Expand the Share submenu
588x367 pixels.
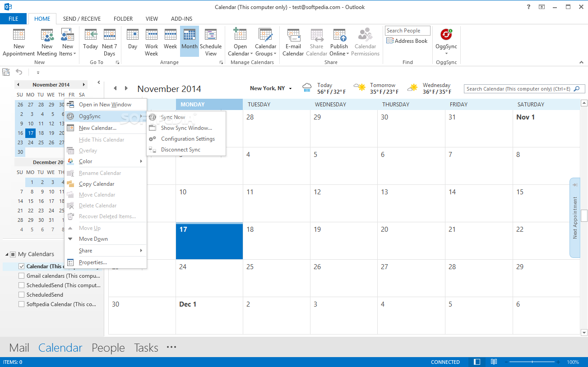[106, 251]
